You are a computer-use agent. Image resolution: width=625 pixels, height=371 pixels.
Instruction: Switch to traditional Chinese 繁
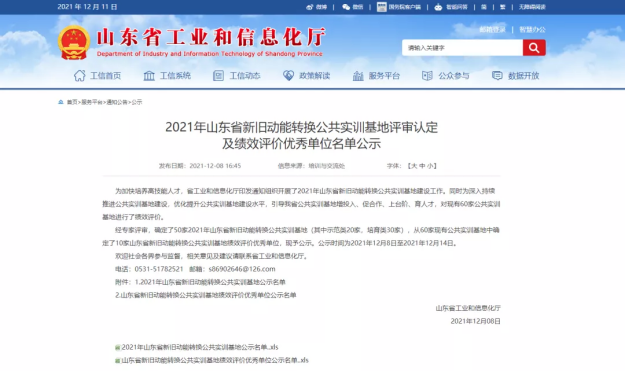click(503, 7)
